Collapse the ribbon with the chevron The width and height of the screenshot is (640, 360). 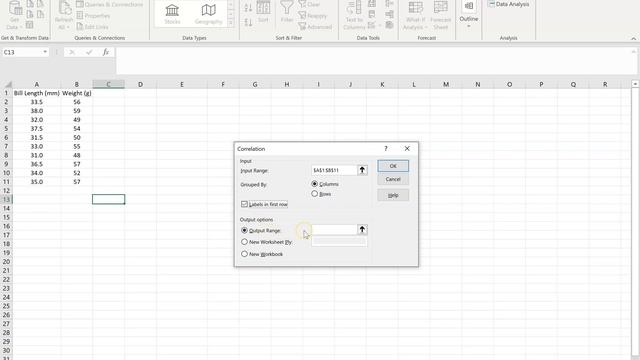633,38
